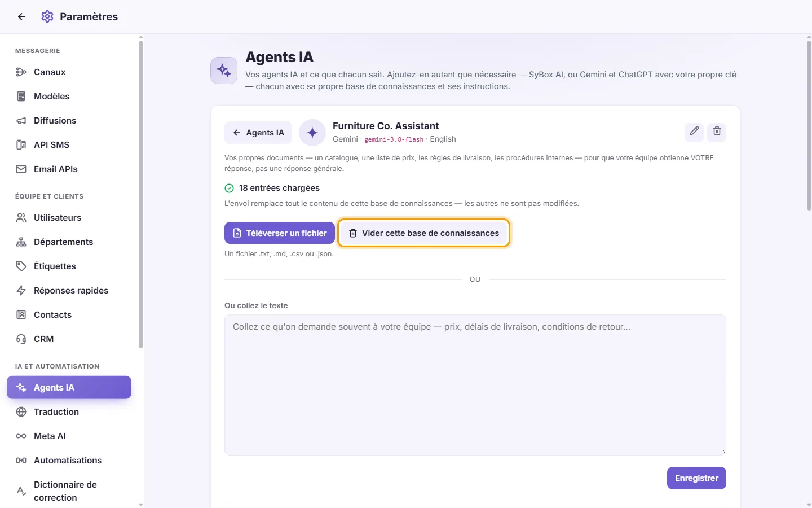Click the Réponses rapides lightning icon

pyautogui.click(x=21, y=291)
